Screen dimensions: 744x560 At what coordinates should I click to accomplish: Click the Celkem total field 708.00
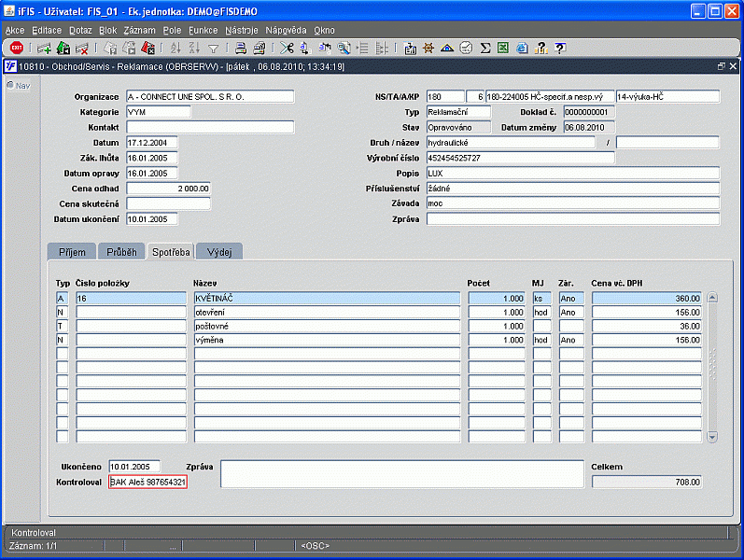pos(646,483)
